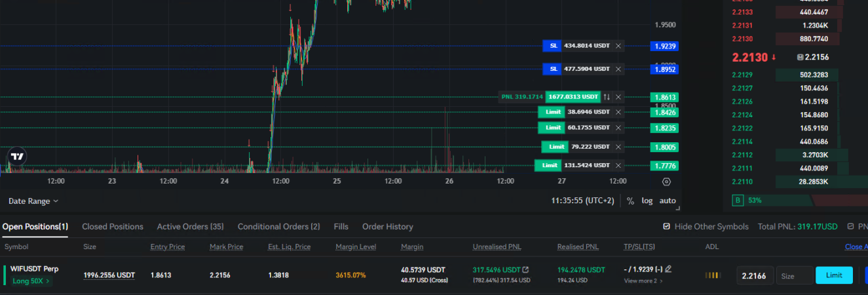Cancel the 434.8014 USDT stop-loss order
868x295 pixels.
(618, 46)
